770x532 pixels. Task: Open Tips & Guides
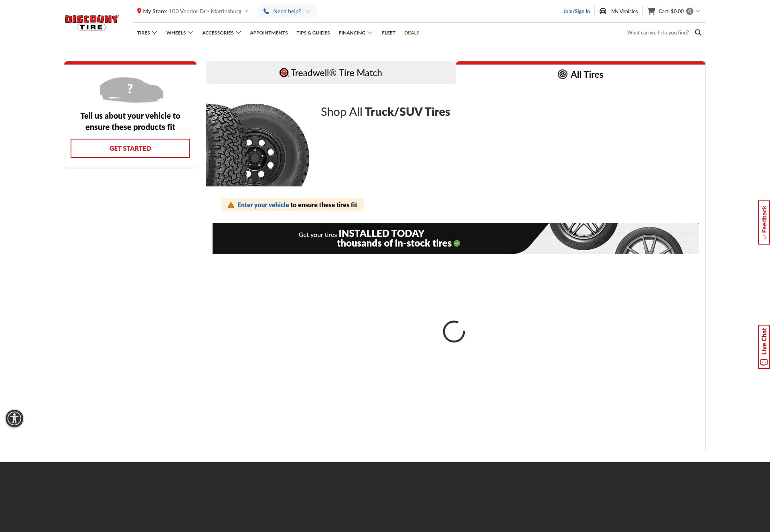point(313,33)
